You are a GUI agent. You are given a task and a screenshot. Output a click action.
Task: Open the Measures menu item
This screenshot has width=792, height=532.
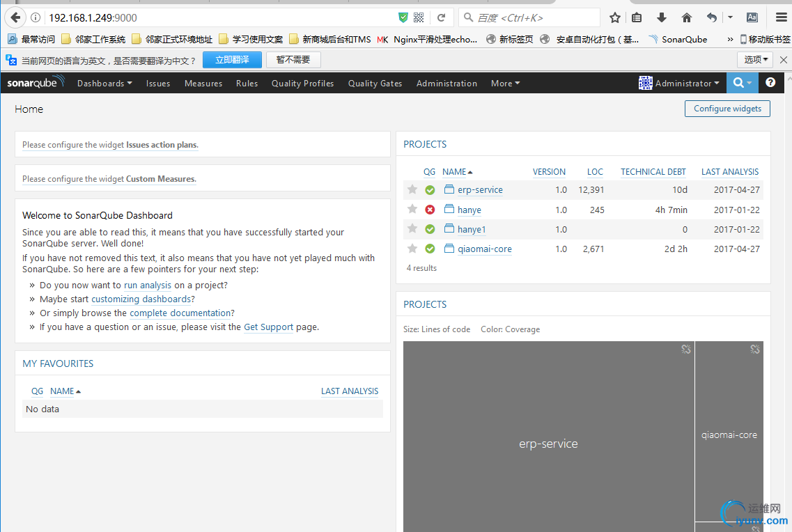pyautogui.click(x=203, y=84)
